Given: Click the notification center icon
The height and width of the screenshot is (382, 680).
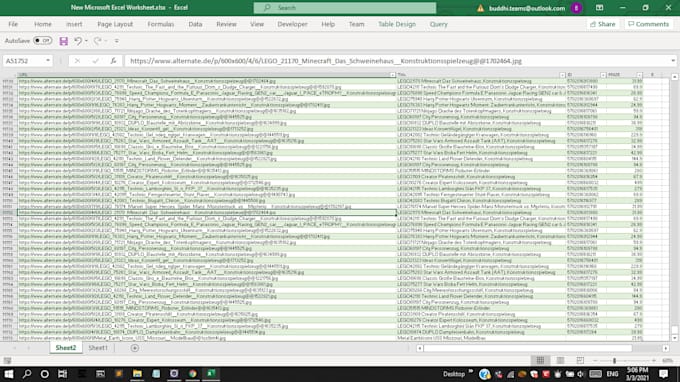Looking at the screenshot, I should [663, 374].
